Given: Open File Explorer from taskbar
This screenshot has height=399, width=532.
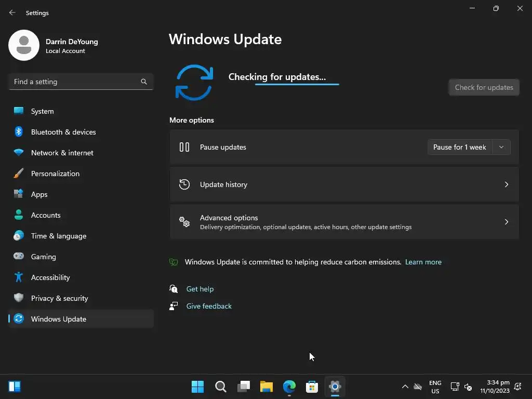Looking at the screenshot, I should (x=267, y=387).
